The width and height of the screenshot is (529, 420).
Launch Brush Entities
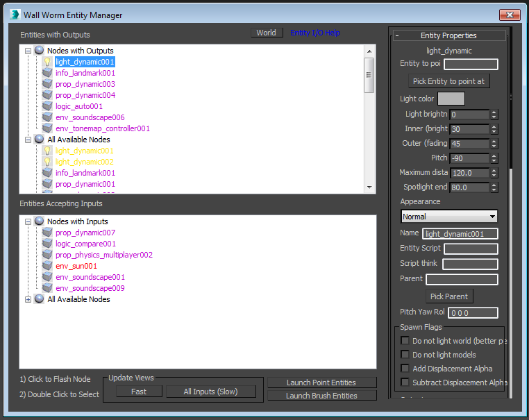321,396
